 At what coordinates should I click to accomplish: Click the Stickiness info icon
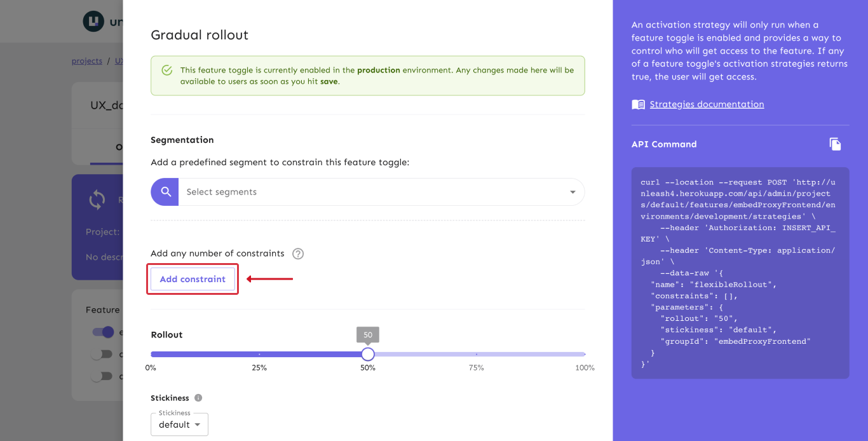(198, 398)
